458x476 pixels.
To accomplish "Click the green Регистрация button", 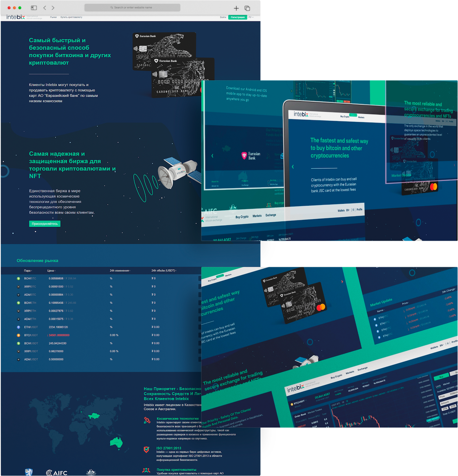I will (237, 17).
